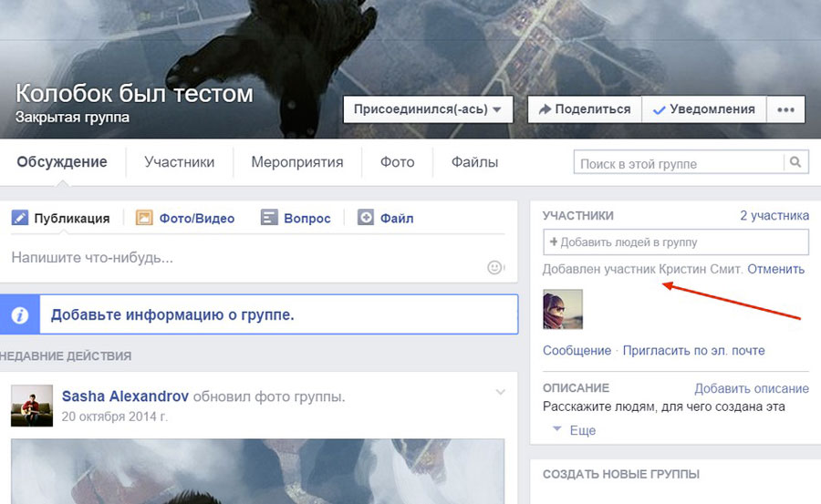Screen dimensions: 821x504
Task: Click the magnifier search icon
Action: pyautogui.click(x=795, y=162)
